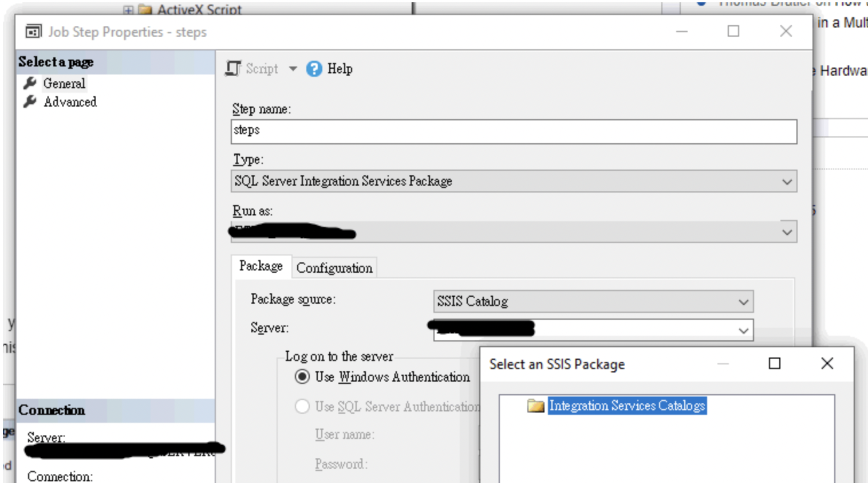Maximize the Select an SSIS Package dialog
The height and width of the screenshot is (483, 868).
[x=774, y=363]
